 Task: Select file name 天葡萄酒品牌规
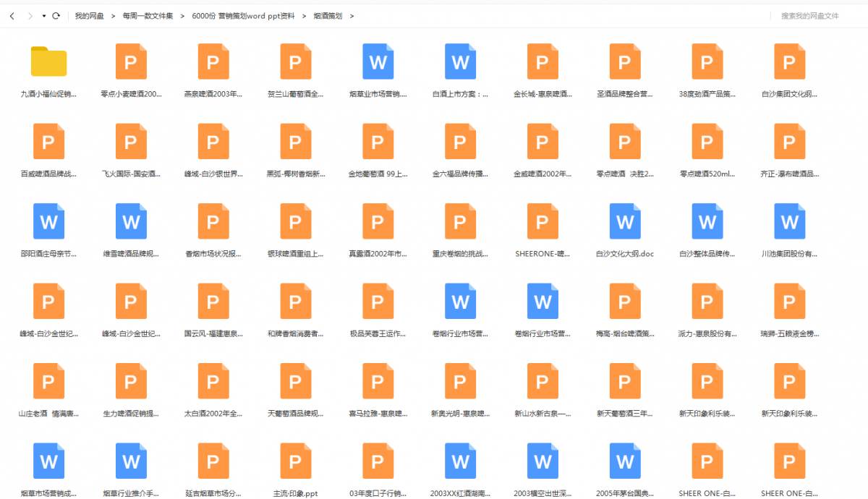(296, 414)
